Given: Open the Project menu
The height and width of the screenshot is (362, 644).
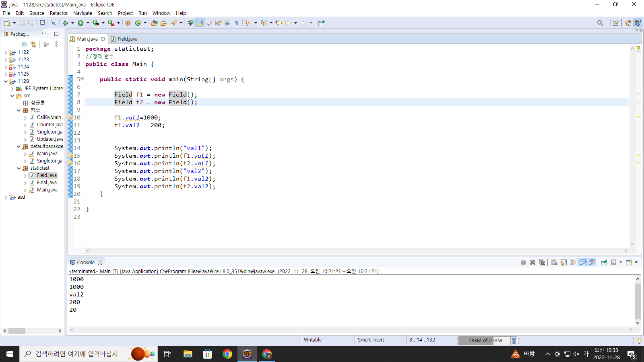Looking at the screenshot, I should [x=125, y=13].
